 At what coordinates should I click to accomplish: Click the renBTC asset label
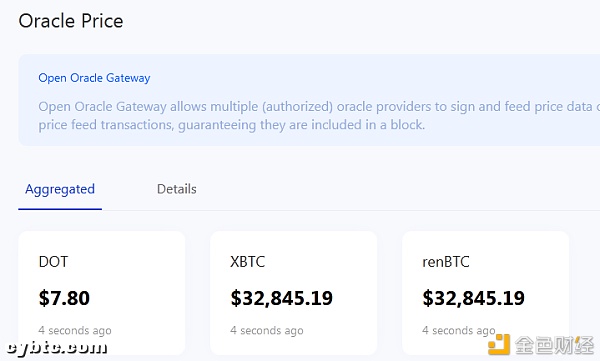[446, 262]
